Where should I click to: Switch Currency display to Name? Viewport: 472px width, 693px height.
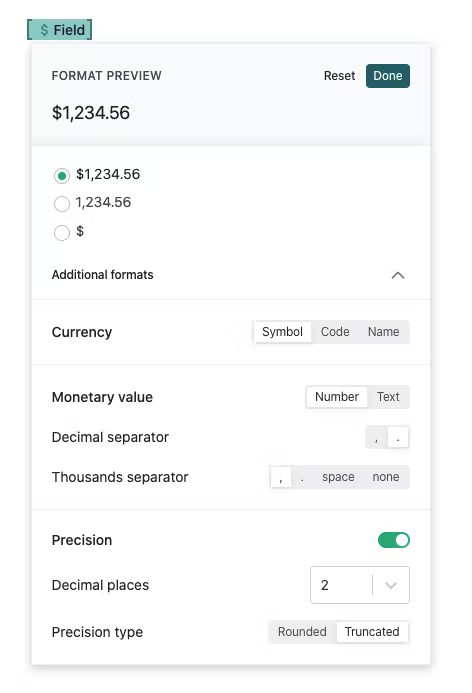pos(384,332)
